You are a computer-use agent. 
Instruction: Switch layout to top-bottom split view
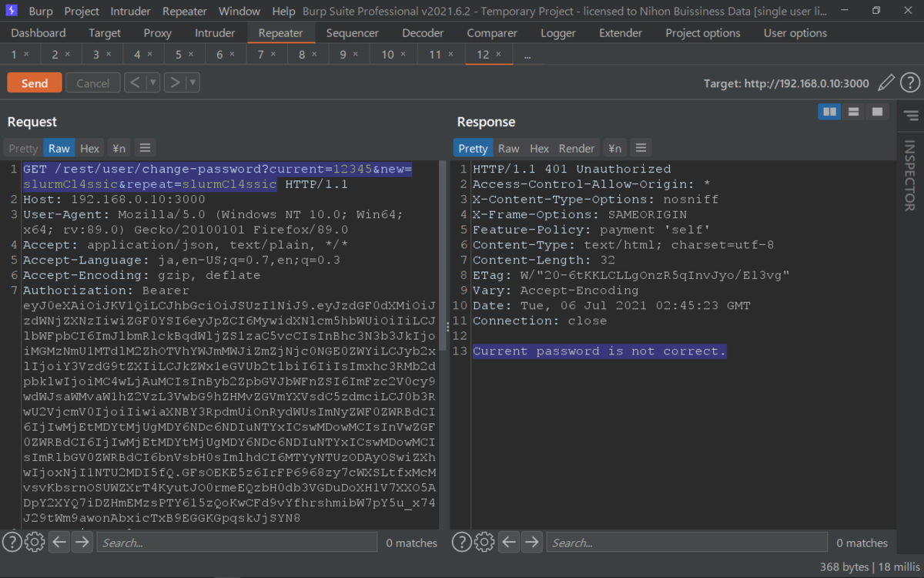pos(853,112)
